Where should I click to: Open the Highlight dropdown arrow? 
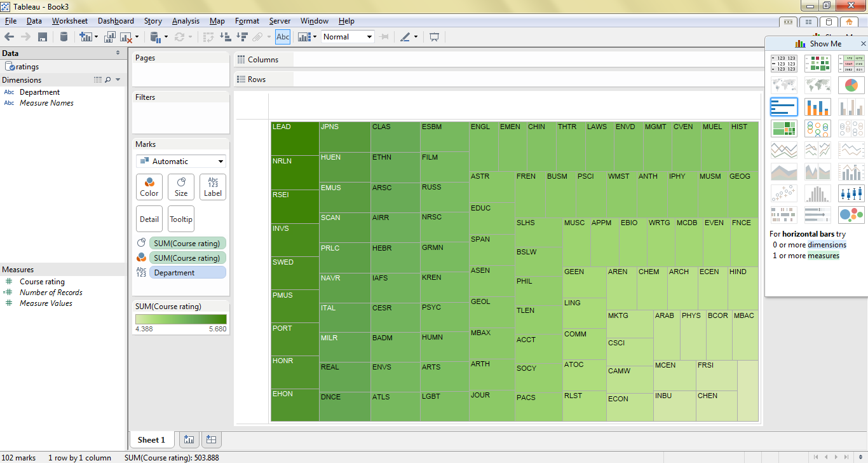click(x=416, y=37)
